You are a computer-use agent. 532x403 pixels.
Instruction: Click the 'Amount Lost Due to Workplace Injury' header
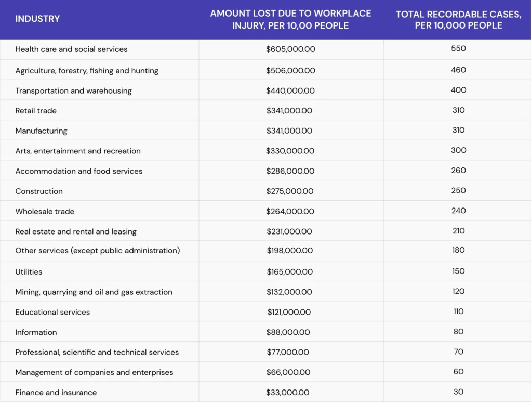[290, 19]
